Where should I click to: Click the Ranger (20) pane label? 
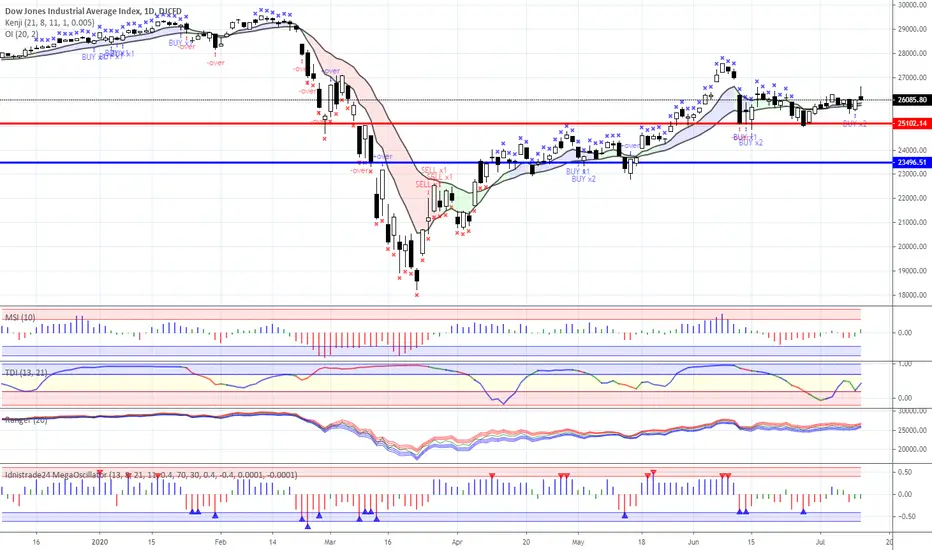26,420
